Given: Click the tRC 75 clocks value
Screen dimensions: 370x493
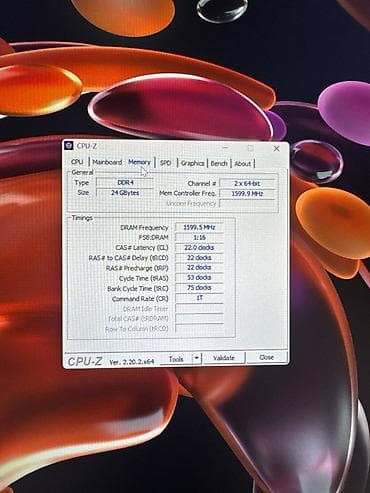Looking at the screenshot, I should tap(199, 287).
